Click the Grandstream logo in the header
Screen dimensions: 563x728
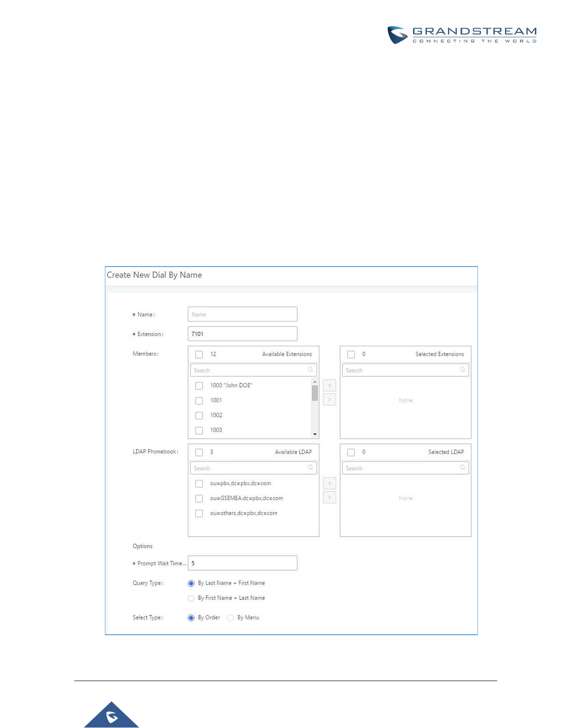click(x=462, y=35)
